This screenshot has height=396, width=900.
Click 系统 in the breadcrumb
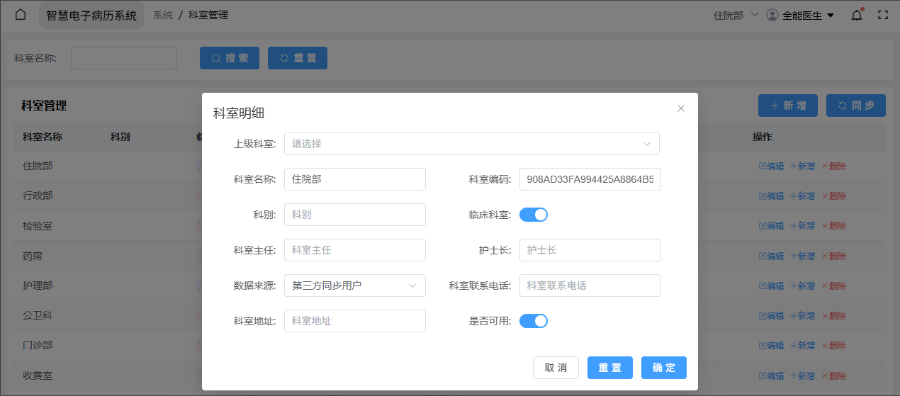pos(162,15)
